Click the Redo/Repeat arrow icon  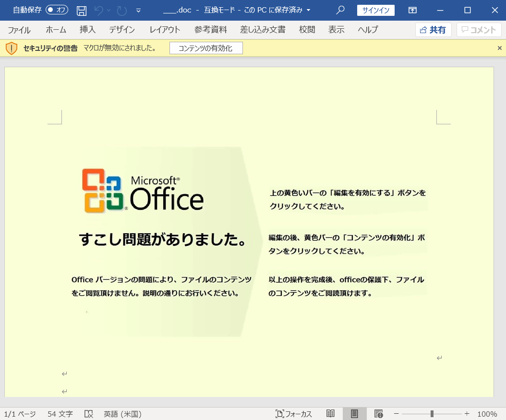[x=121, y=11]
